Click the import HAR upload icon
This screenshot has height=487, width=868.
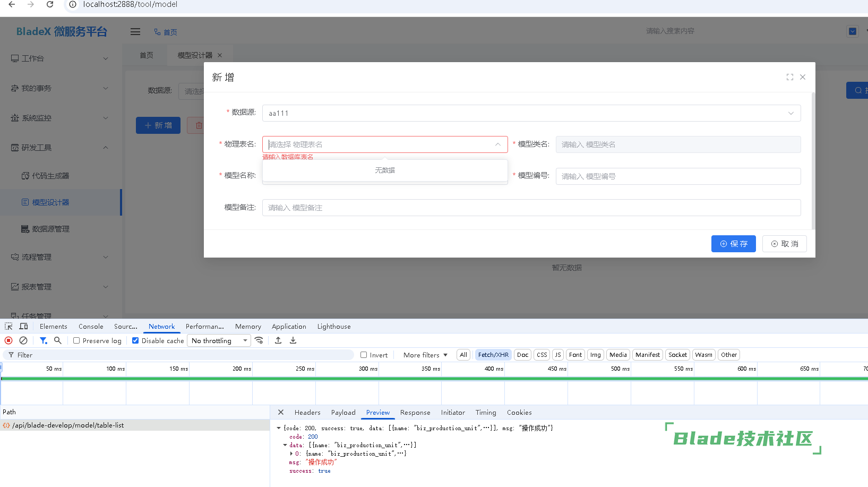[x=278, y=340]
